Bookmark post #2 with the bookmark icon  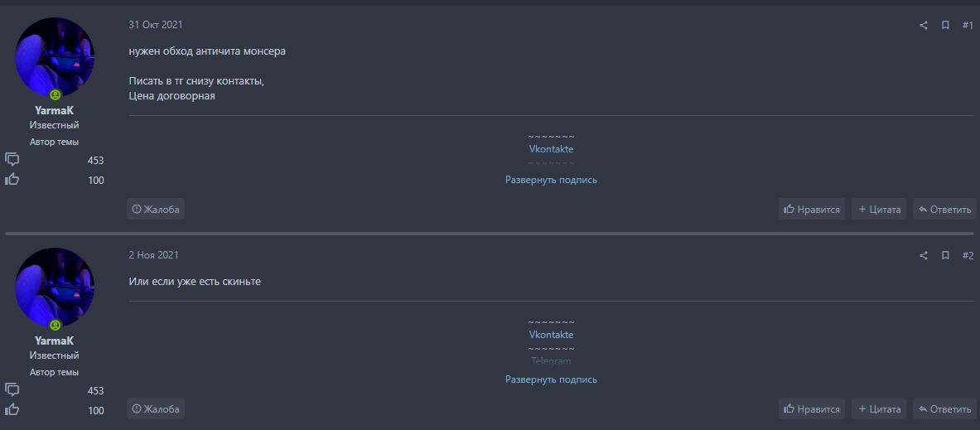click(x=945, y=256)
